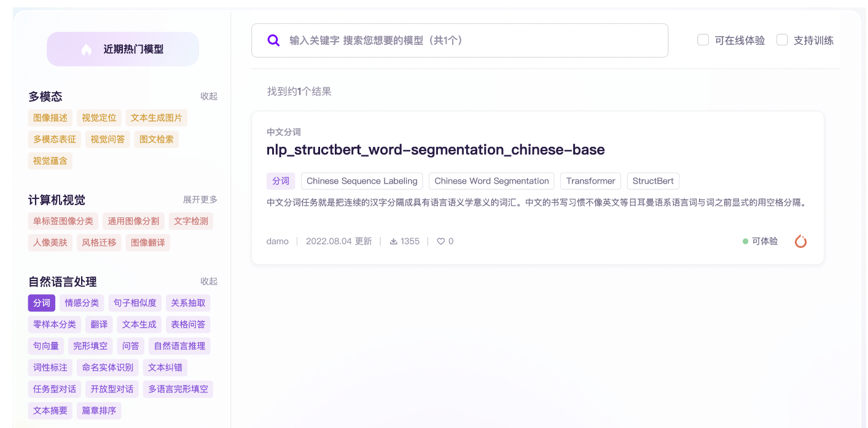Focus the model keyword search field
868x428 pixels.
tap(459, 41)
